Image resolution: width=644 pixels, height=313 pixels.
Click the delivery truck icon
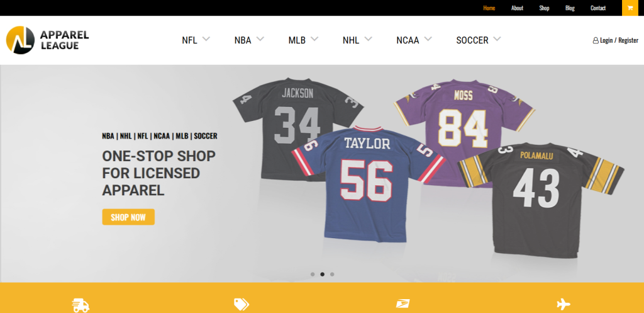[x=80, y=305]
